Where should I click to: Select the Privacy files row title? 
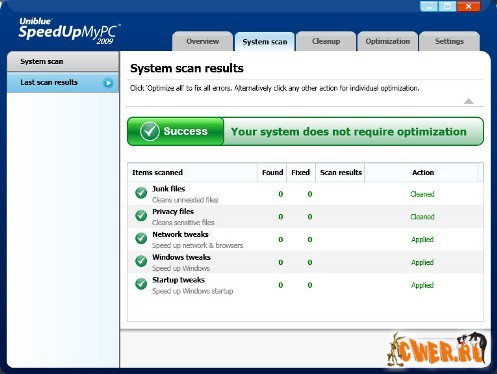173,211
